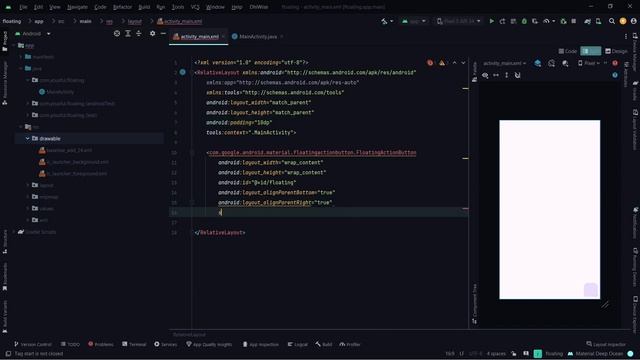
Task: Open the Problems tool window
Action: click(x=101, y=344)
